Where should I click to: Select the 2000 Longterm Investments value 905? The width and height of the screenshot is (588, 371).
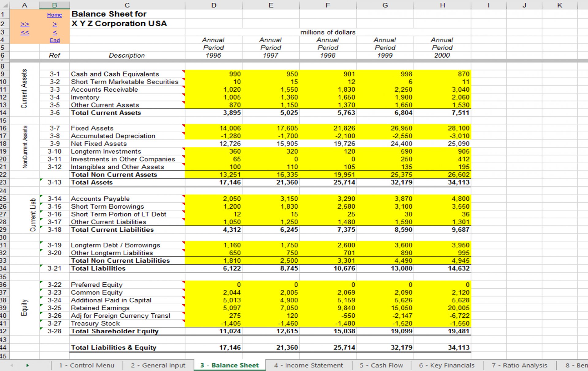pyautogui.click(x=442, y=151)
